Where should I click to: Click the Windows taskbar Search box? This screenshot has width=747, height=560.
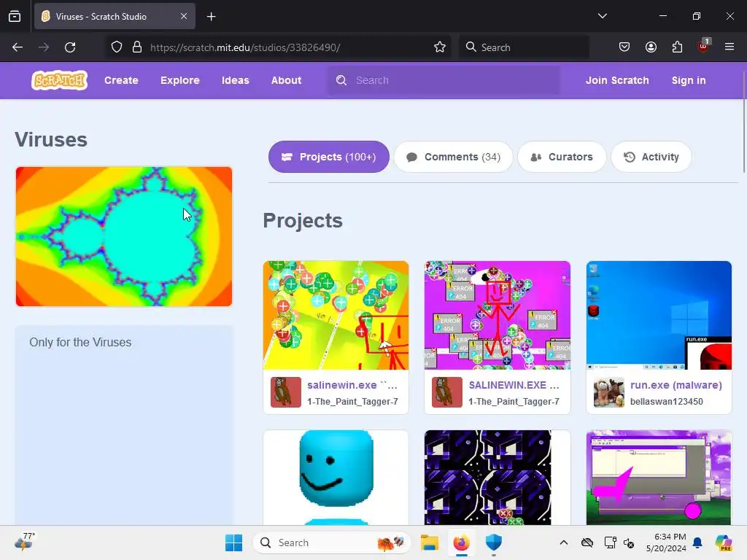[x=332, y=542]
